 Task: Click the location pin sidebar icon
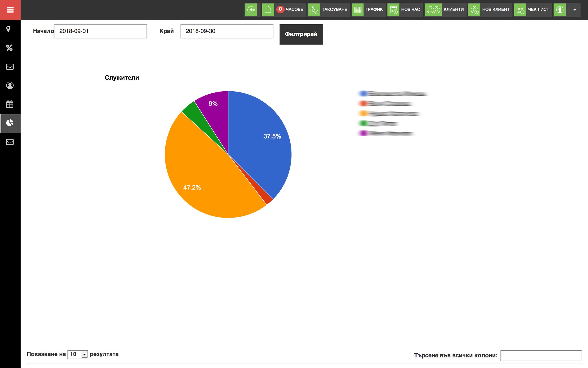coord(8,29)
